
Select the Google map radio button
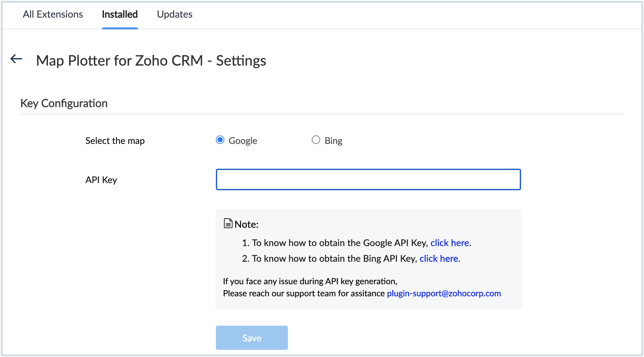(x=220, y=140)
